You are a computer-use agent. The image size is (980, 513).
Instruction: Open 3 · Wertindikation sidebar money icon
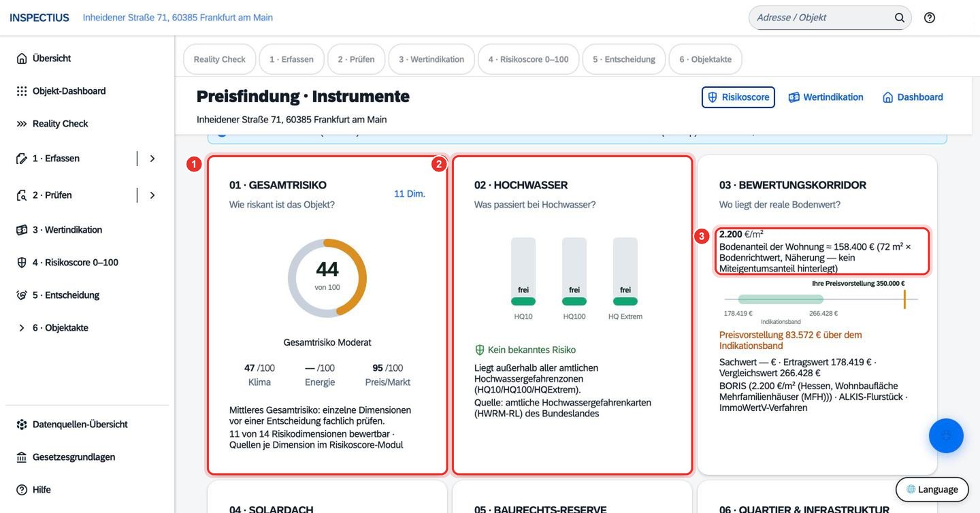pos(22,230)
